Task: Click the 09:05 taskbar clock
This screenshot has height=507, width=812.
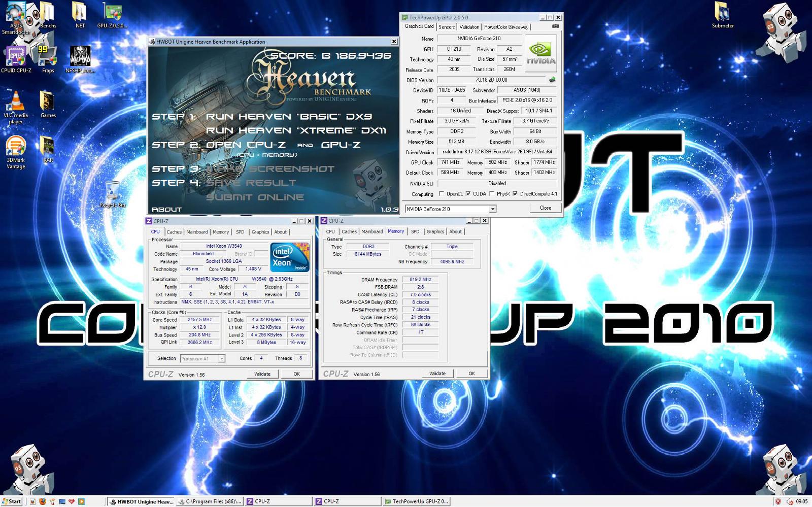Action: tap(802, 501)
